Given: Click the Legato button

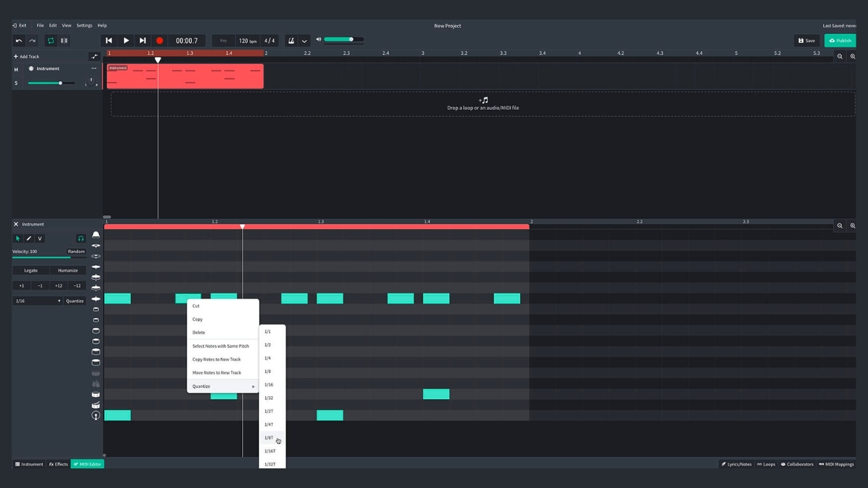Looking at the screenshot, I should (x=31, y=270).
